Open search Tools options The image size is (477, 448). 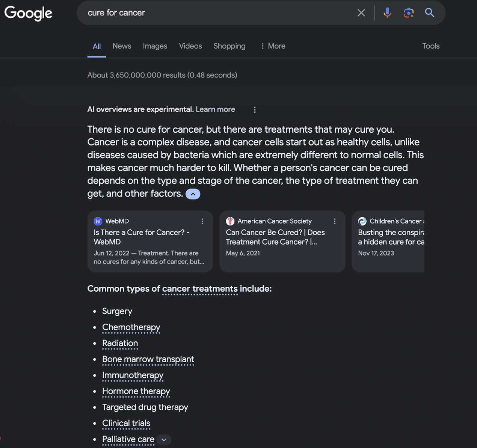430,46
